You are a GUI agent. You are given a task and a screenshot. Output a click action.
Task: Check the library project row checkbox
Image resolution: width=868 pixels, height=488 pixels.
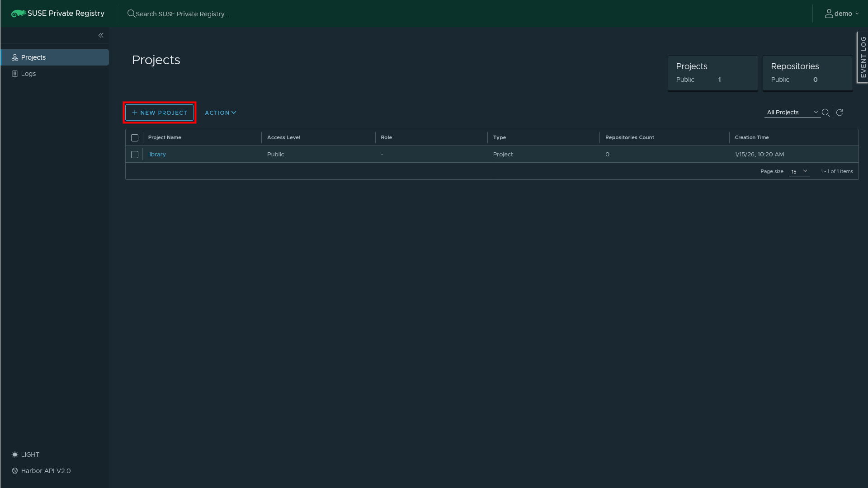pyautogui.click(x=135, y=155)
